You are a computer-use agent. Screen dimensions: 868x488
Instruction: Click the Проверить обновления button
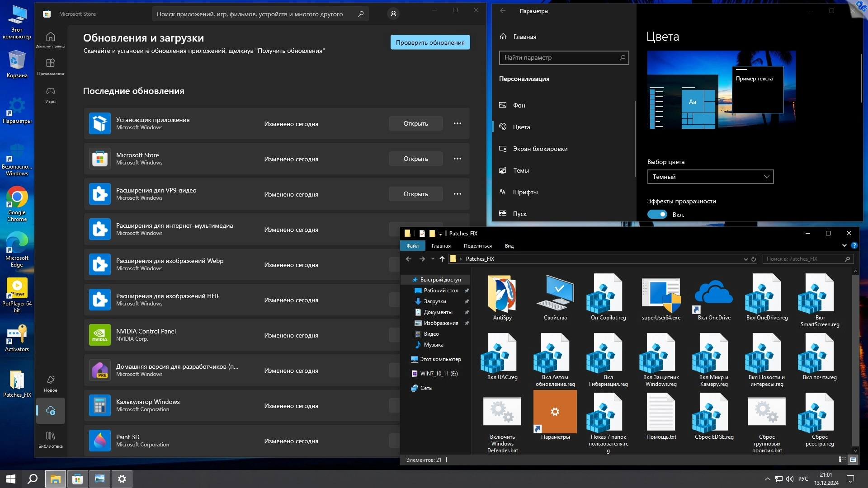coord(430,42)
